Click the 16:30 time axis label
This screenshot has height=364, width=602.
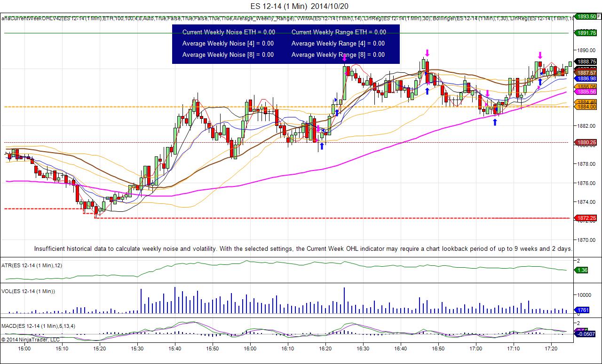click(363, 349)
